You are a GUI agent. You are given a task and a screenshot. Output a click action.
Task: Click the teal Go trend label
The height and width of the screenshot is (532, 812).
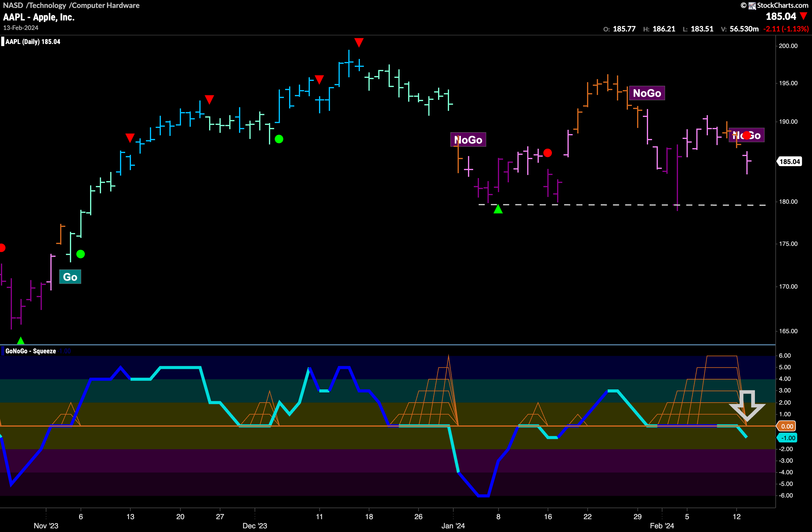70,277
